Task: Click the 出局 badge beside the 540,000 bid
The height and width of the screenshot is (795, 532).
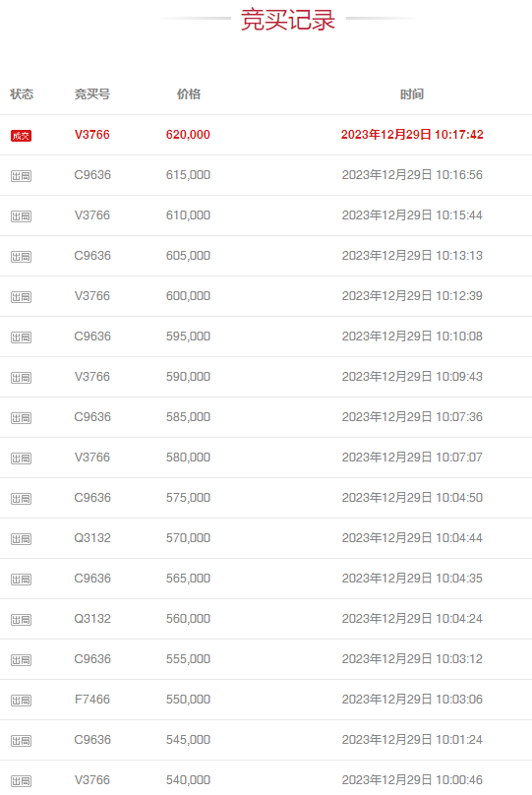Action: coord(21,781)
